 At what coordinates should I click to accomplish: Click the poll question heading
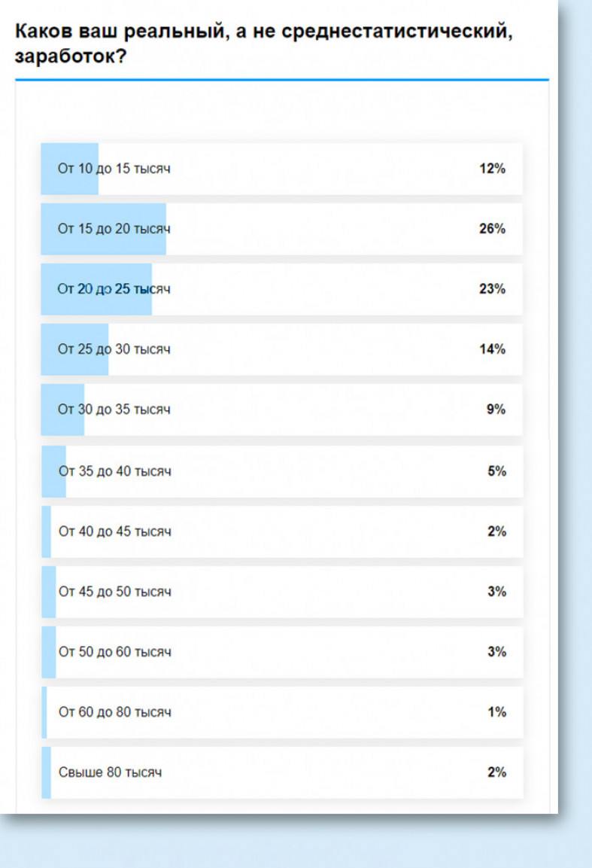click(264, 44)
